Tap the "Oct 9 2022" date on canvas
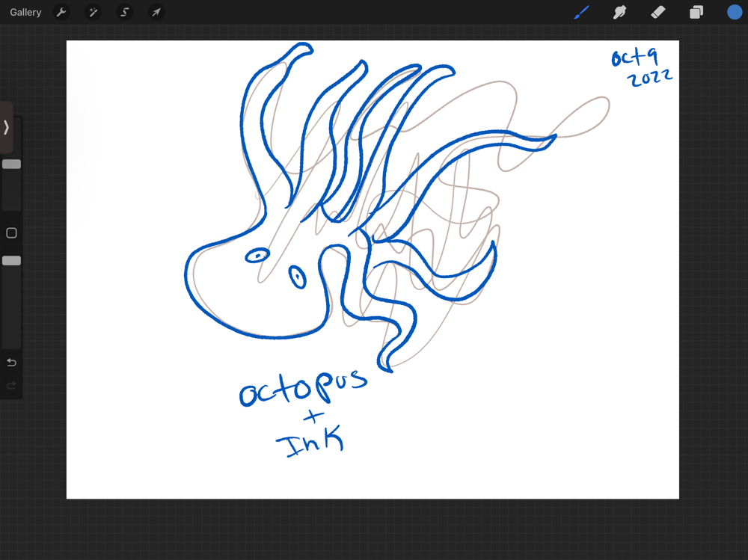This screenshot has width=748, height=560. click(x=642, y=67)
